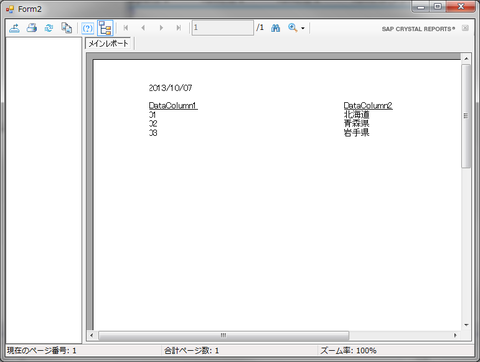Minimize the Form2 window
Image resolution: width=480 pixels, height=362 pixels.
[421, 7]
